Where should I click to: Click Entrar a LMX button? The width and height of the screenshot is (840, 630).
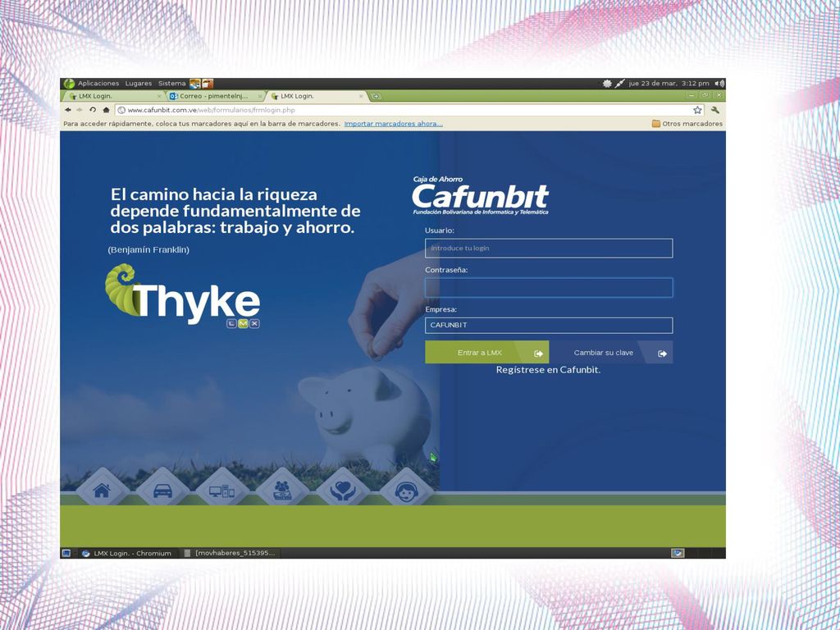(486, 353)
